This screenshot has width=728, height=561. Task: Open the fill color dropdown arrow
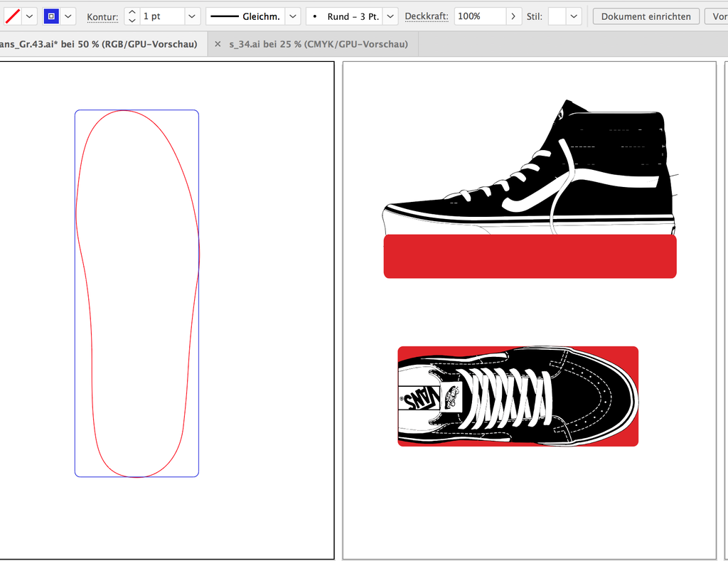tap(29, 16)
